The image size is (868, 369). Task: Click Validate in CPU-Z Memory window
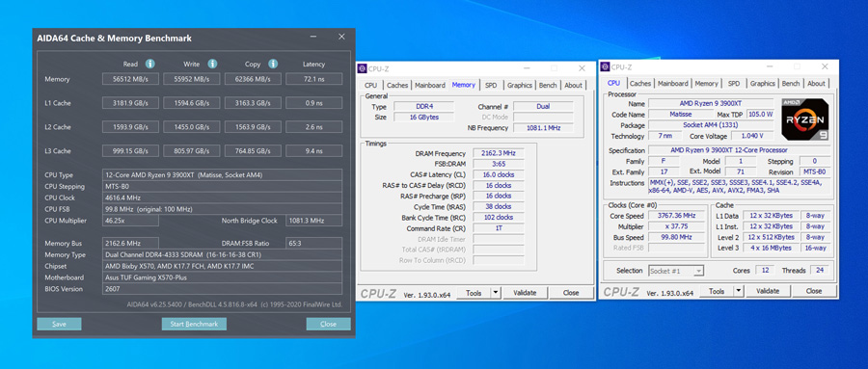click(526, 293)
